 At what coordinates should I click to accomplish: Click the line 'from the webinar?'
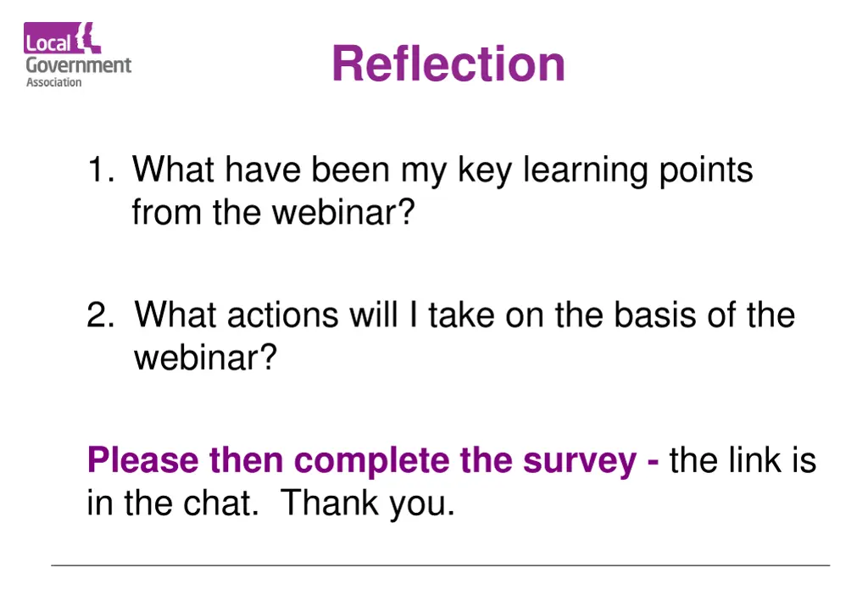coord(274,211)
